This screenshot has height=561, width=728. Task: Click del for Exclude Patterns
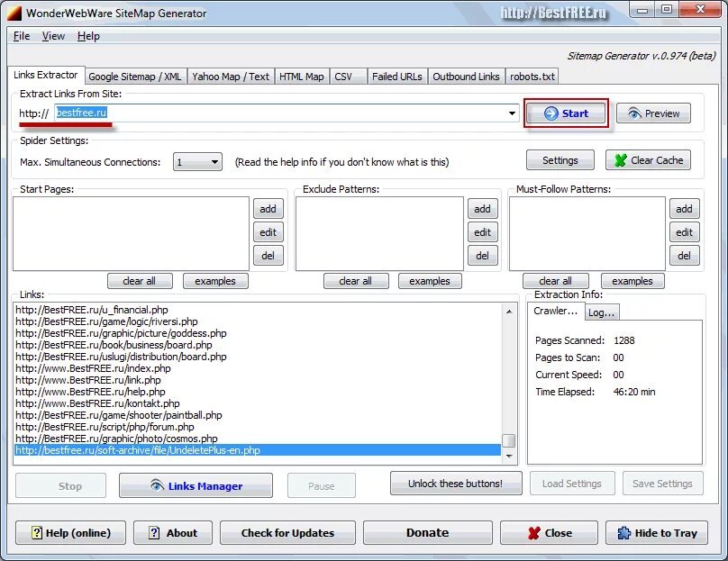point(482,255)
